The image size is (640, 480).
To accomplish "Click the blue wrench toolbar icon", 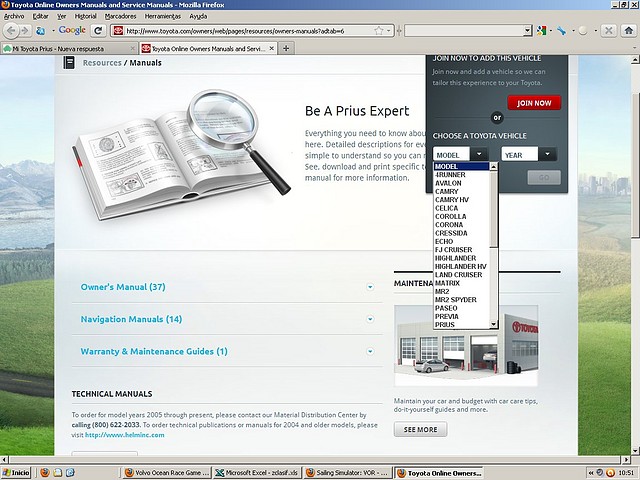I will 562,31.
